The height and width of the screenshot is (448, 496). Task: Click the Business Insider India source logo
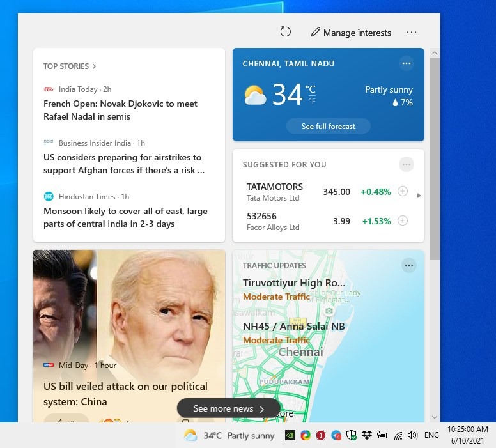(x=49, y=142)
